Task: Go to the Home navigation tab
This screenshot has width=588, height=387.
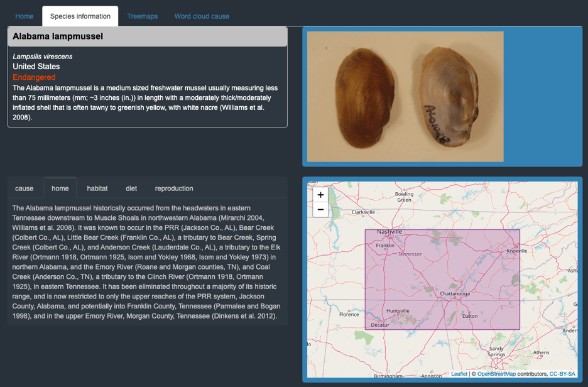Action: [x=24, y=16]
